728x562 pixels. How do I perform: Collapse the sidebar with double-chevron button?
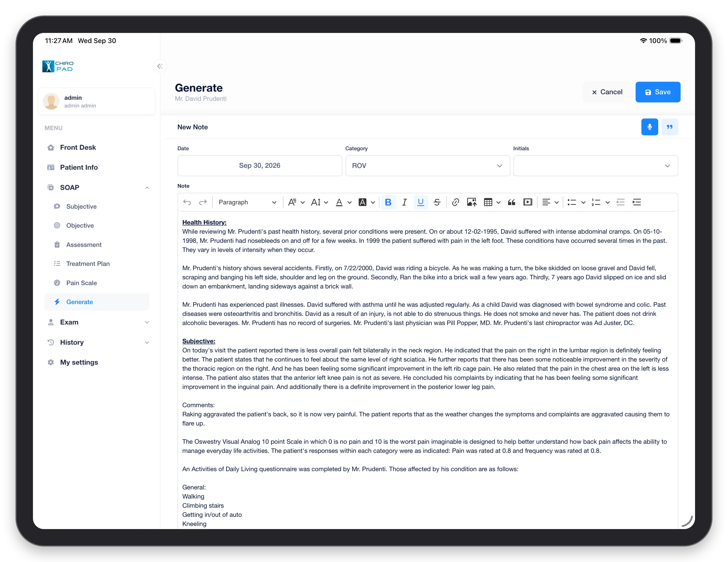[160, 66]
